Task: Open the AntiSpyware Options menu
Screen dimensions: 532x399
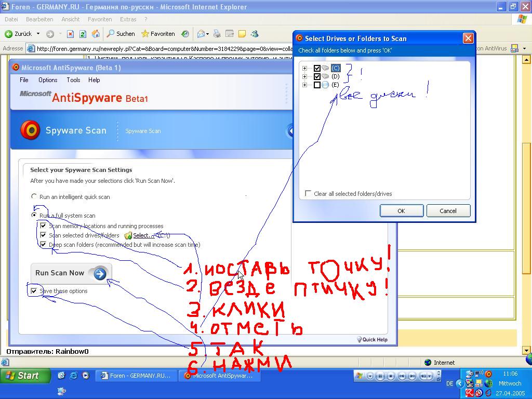Action: [x=48, y=80]
